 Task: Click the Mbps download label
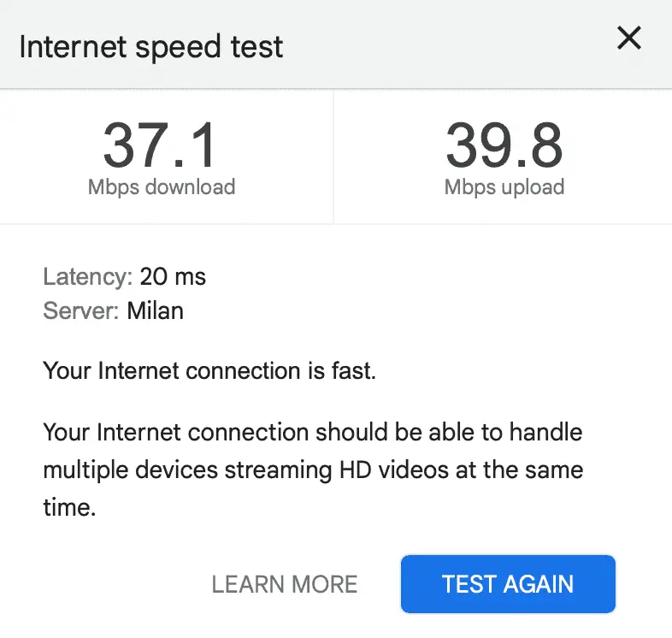[x=162, y=187]
